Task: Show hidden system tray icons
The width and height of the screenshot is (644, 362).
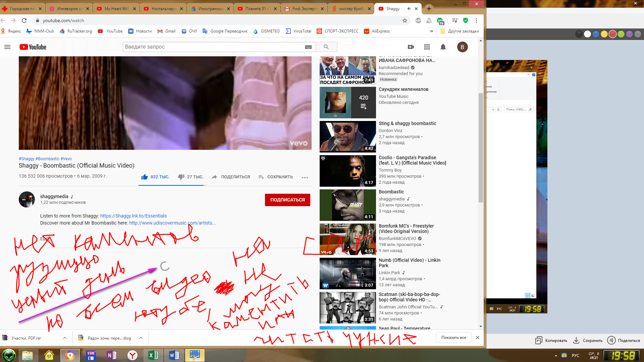Action: coord(556,356)
